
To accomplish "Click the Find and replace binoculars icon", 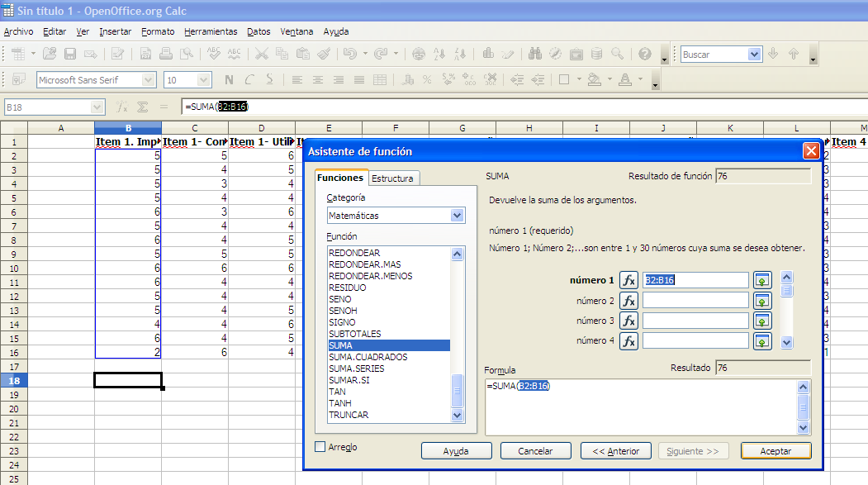I will pyautogui.click(x=534, y=54).
